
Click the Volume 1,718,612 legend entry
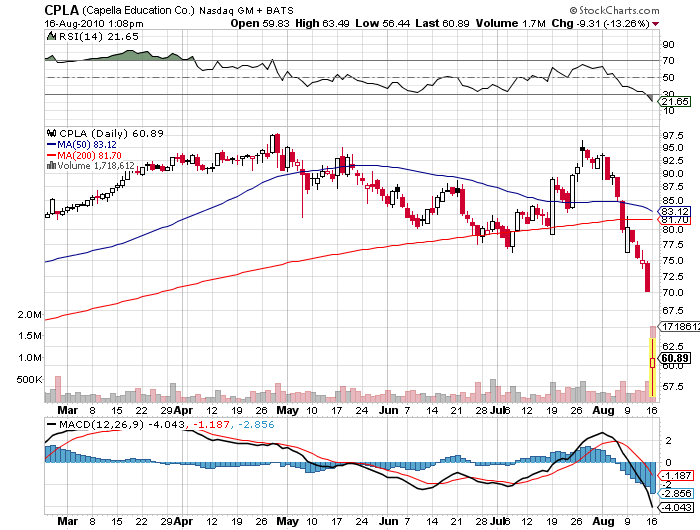tap(91, 166)
